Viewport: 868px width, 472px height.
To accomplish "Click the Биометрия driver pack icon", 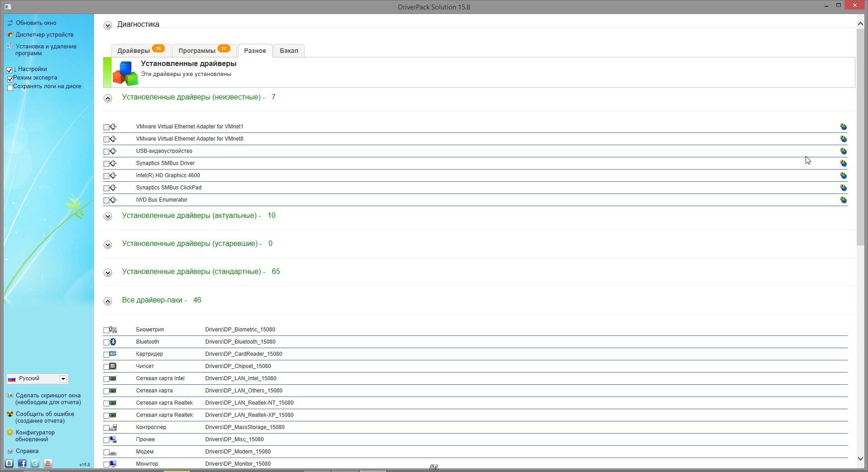I will click(113, 330).
